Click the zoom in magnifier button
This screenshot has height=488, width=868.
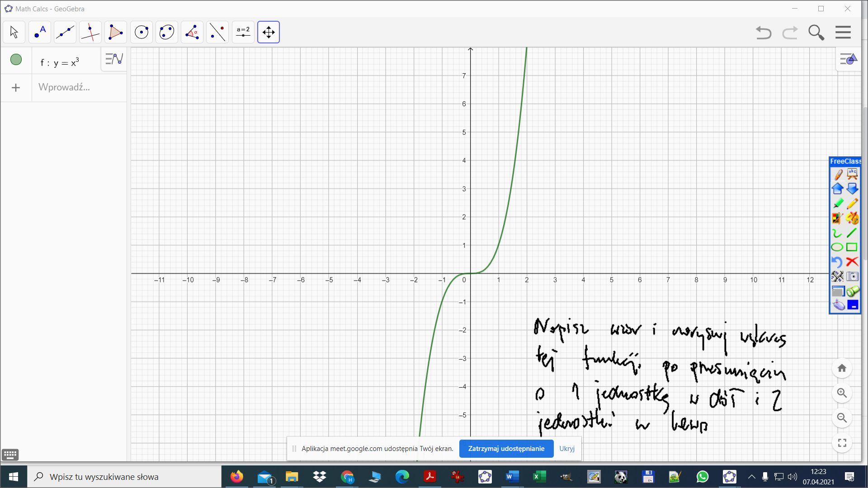coord(842,393)
